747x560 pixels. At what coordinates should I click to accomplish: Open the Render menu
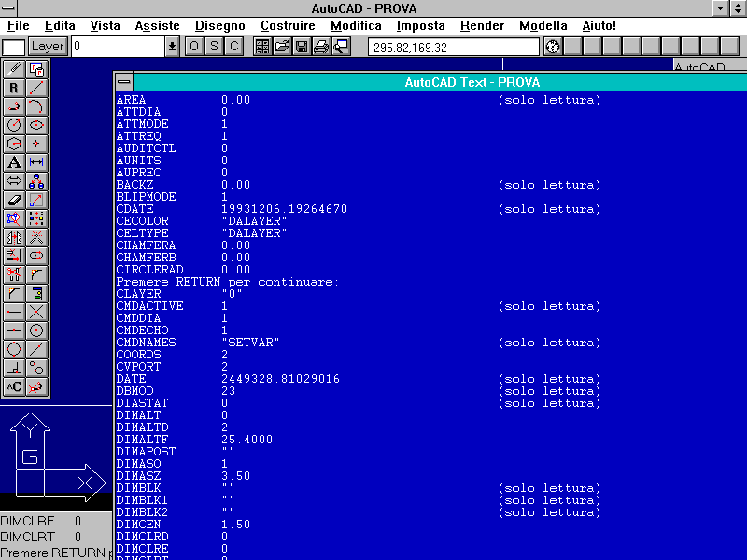482,26
